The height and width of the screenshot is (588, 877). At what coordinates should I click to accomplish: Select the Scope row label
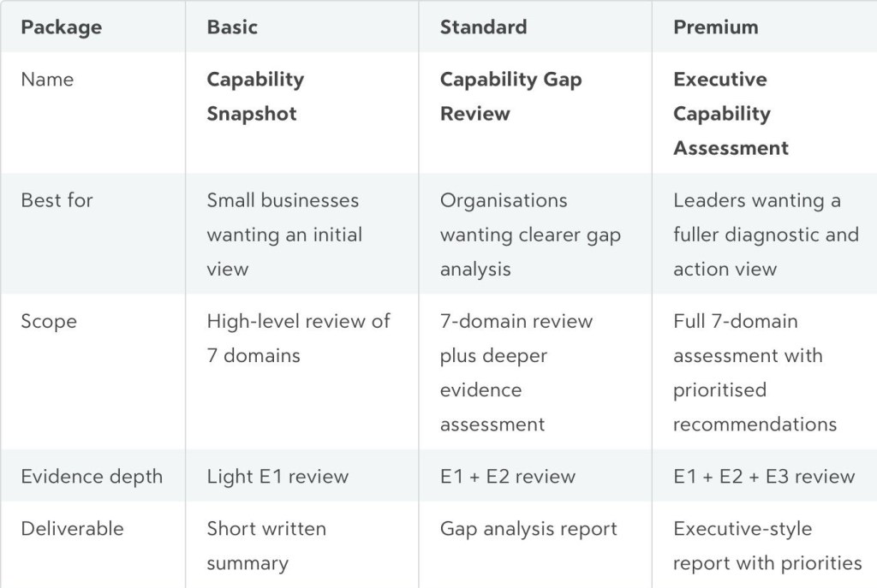tap(49, 321)
